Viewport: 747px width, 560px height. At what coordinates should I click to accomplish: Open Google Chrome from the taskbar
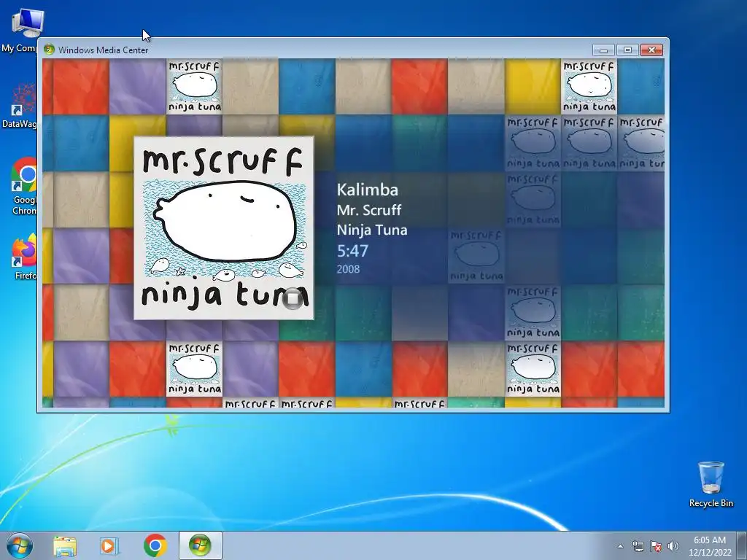point(155,545)
